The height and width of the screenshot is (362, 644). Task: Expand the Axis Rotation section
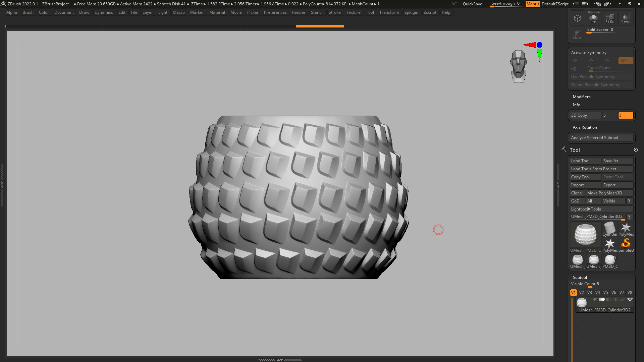click(x=585, y=127)
